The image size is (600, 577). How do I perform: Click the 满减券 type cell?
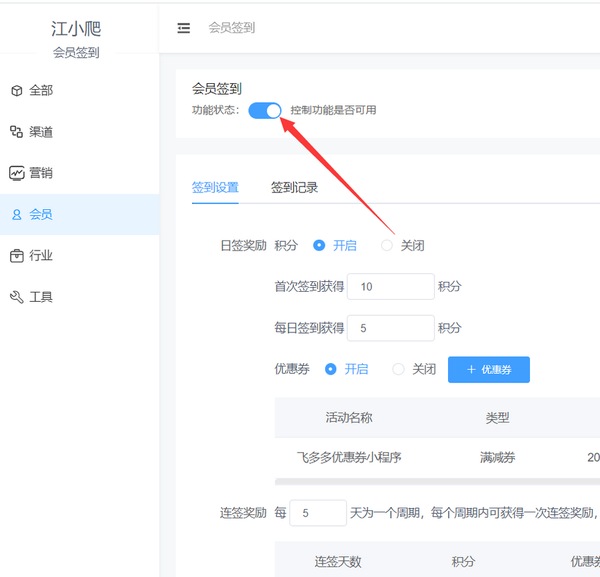tap(497, 457)
